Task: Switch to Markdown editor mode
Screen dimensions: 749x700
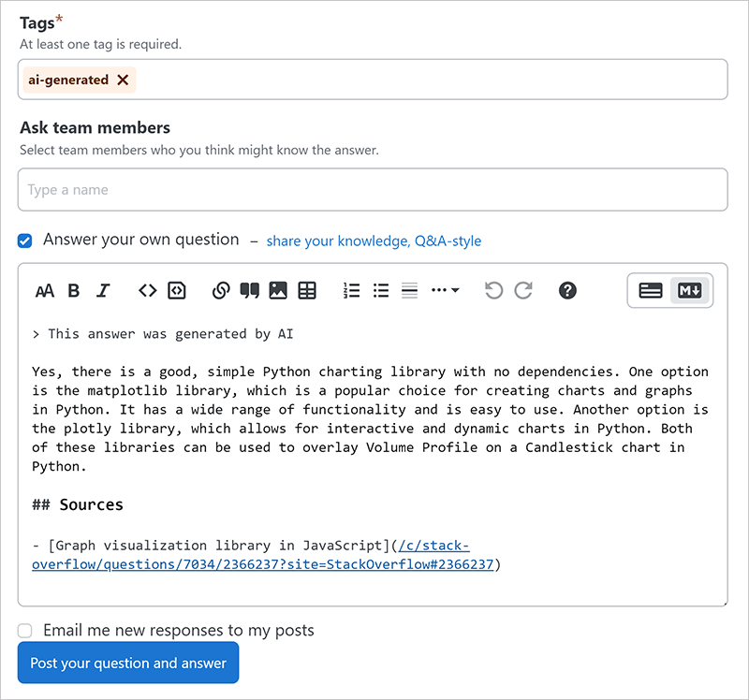Action: (689, 291)
